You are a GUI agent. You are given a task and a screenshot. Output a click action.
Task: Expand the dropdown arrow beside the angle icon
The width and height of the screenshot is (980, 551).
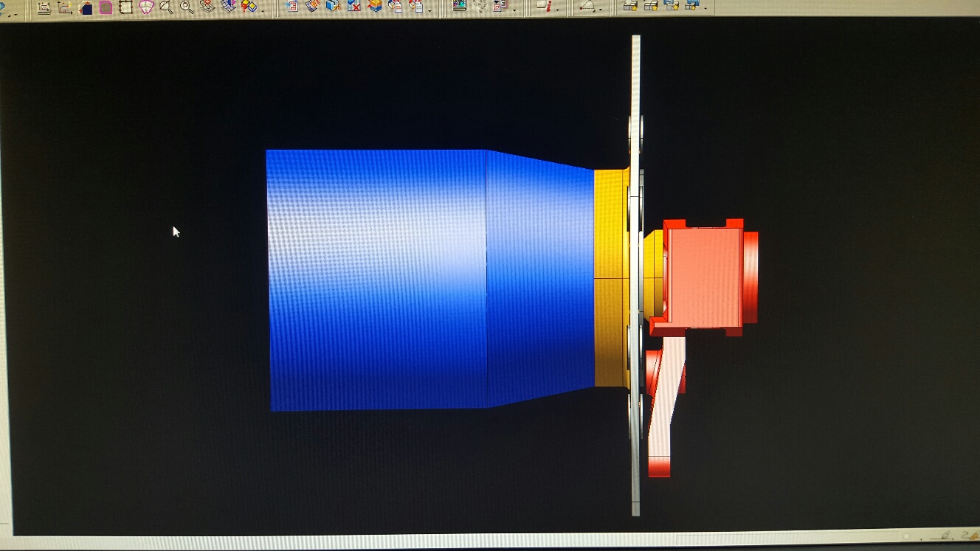click(x=600, y=10)
